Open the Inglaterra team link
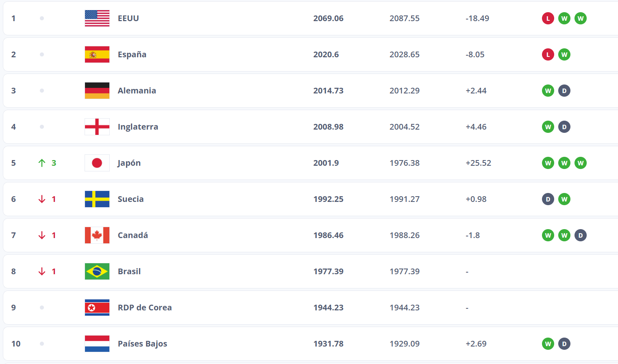The width and height of the screenshot is (618, 364). [138, 127]
